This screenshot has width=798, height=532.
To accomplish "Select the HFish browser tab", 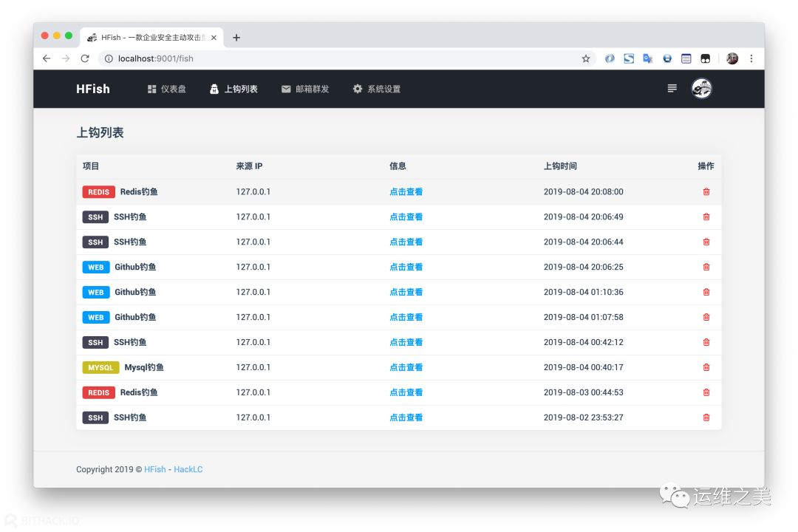I will [151, 38].
